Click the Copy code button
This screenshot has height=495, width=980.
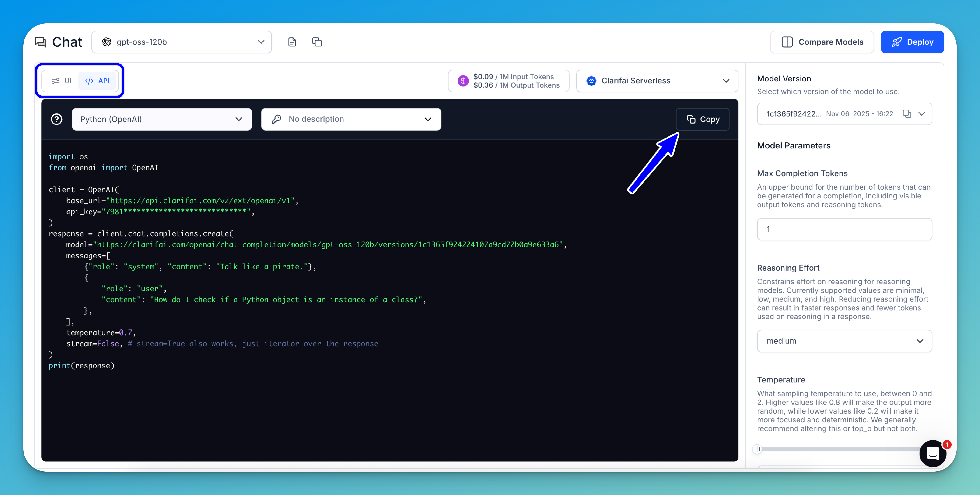coord(703,119)
